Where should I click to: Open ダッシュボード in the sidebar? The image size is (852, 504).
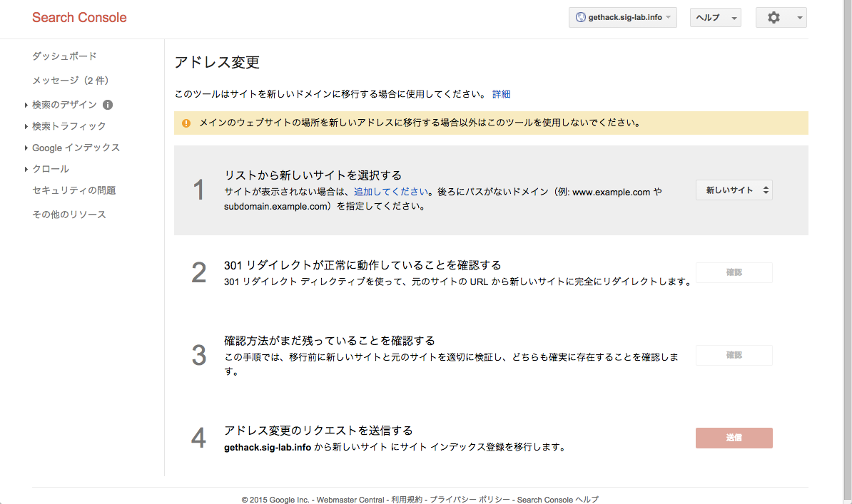[64, 56]
